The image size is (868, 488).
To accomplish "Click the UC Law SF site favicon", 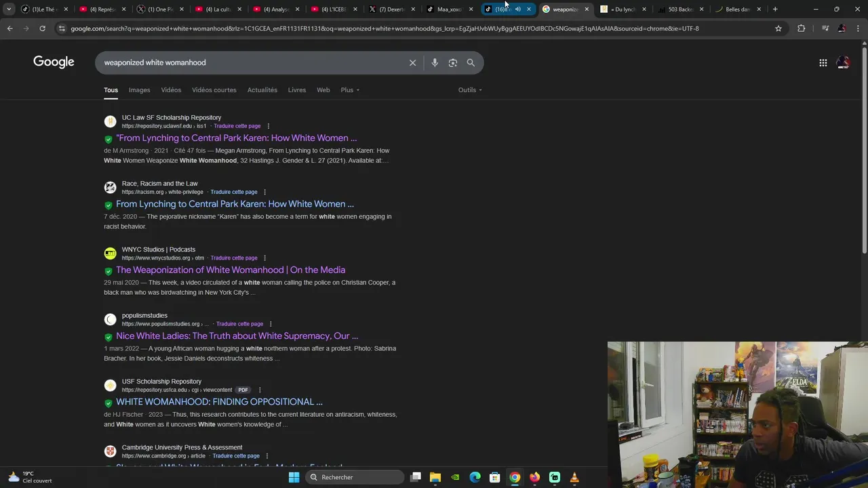I will click(x=110, y=121).
